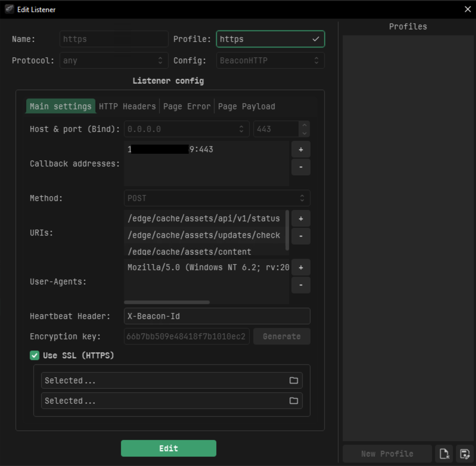Click the application icon in the title bar
The height and width of the screenshot is (466, 476).
click(x=9, y=9)
